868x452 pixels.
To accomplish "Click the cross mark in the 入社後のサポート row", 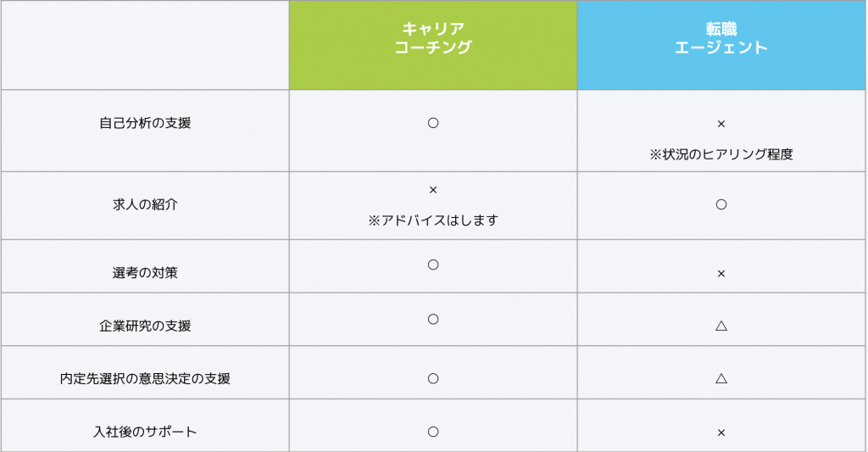I will [721, 432].
